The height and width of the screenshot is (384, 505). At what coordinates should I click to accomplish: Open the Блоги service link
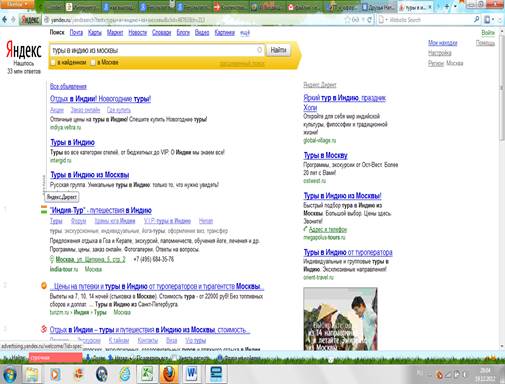(x=183, y=33)
